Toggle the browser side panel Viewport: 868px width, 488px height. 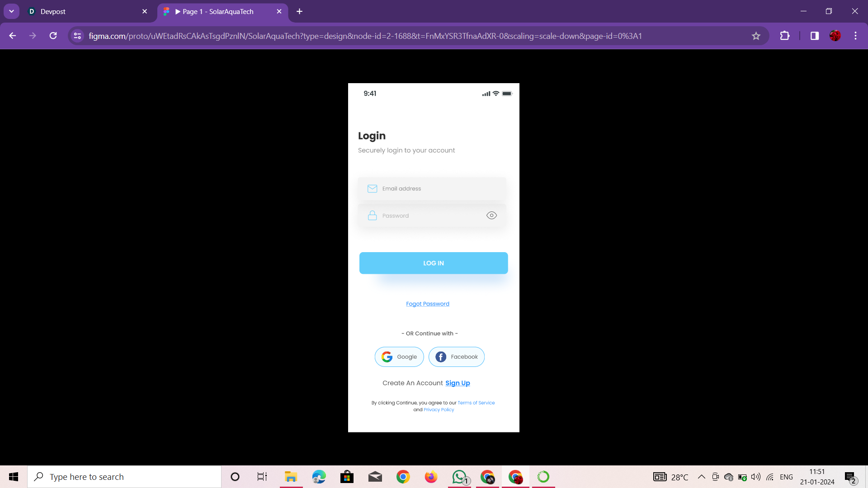click(814, 36)
